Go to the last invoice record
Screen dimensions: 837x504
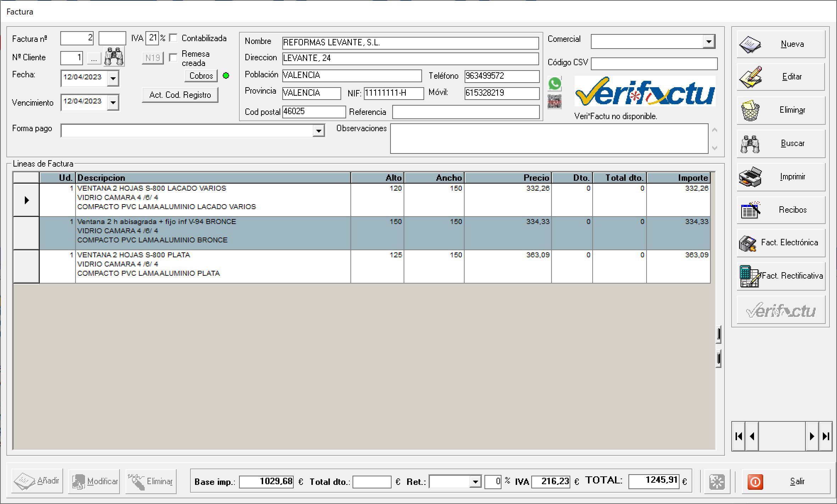pyautogui.click(x=826, y=436)
